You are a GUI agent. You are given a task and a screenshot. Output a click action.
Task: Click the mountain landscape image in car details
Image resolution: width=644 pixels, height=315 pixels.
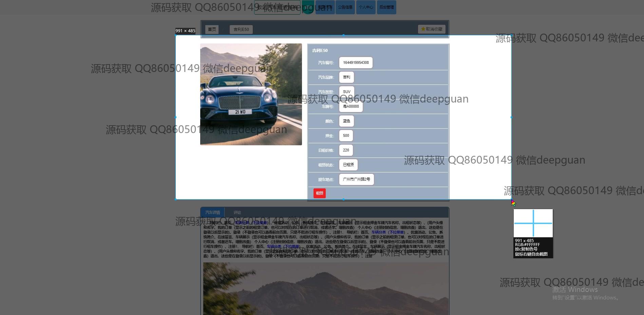click(326, 289)
